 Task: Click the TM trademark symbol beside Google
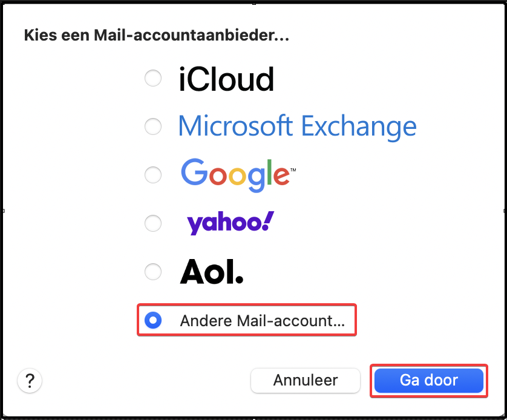pos(293,169)
